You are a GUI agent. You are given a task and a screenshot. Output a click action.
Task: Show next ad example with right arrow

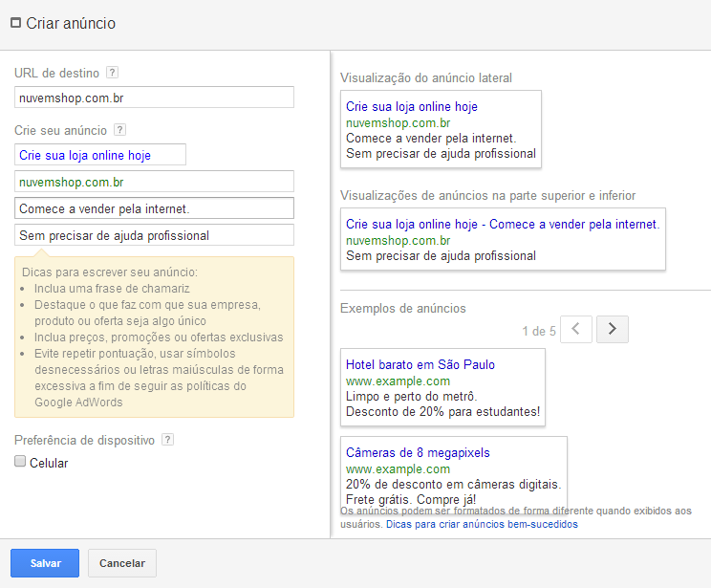coord(613,330)
